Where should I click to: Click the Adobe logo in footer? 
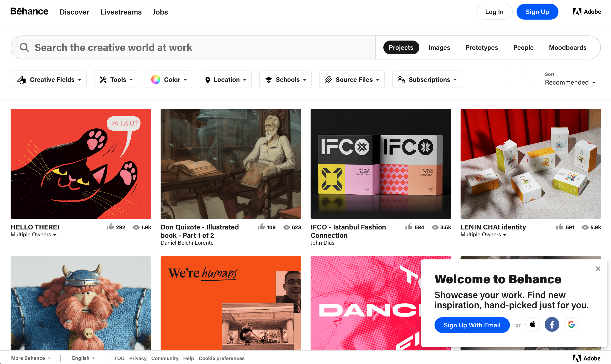[x=586, y=358]
